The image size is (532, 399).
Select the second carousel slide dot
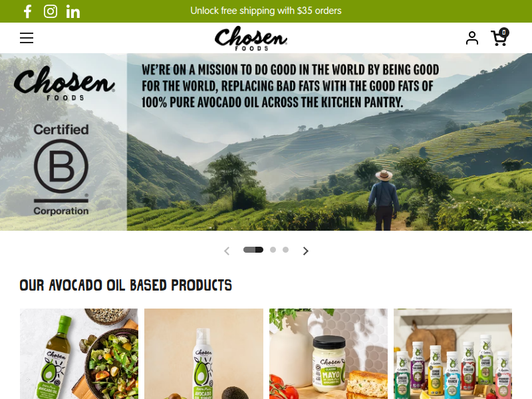[273, 250]
